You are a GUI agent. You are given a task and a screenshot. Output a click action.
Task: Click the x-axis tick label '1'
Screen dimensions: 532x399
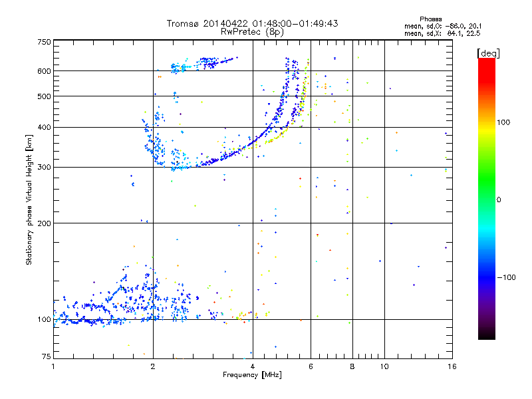pos(53,366)
